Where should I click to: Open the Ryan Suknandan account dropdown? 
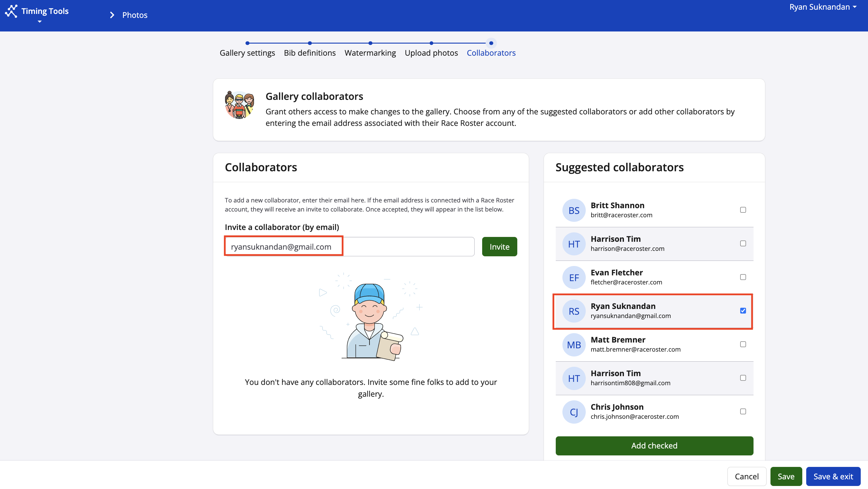click(x=822, y=7)
